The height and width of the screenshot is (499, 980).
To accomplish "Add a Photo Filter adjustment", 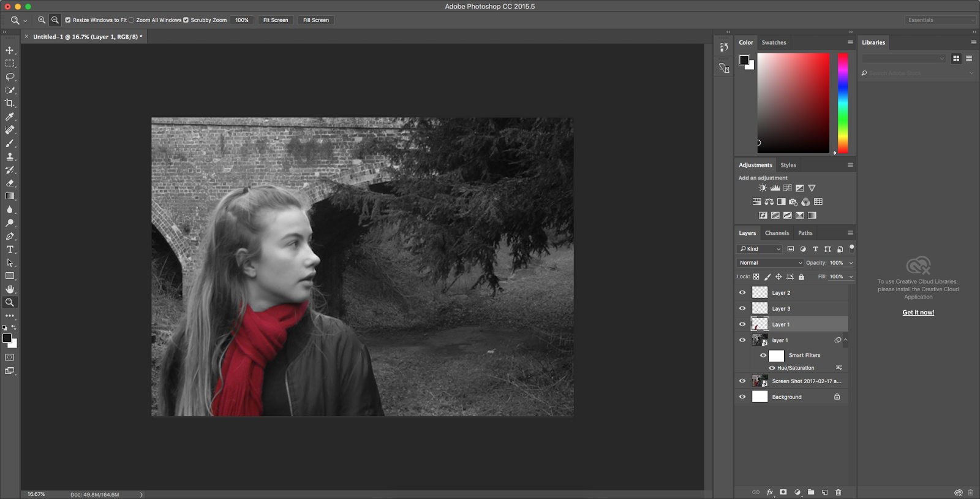I will 793,202.
